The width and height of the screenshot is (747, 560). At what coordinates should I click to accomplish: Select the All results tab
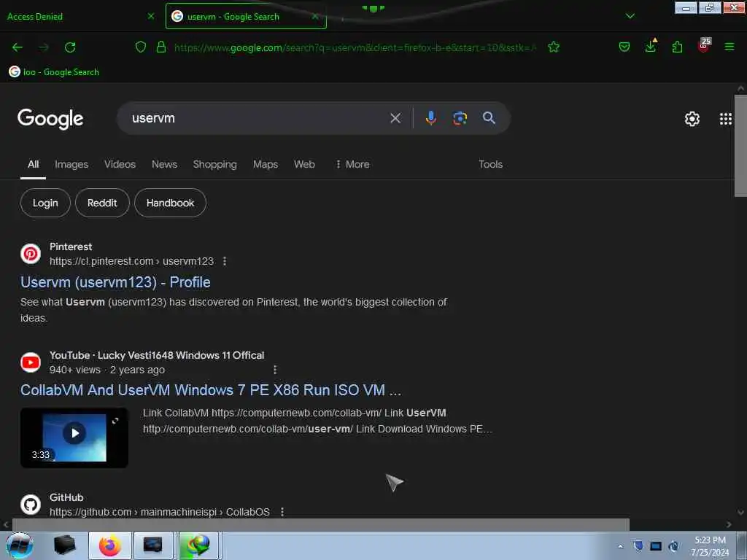pyautogui.click(x=33, y=164)
